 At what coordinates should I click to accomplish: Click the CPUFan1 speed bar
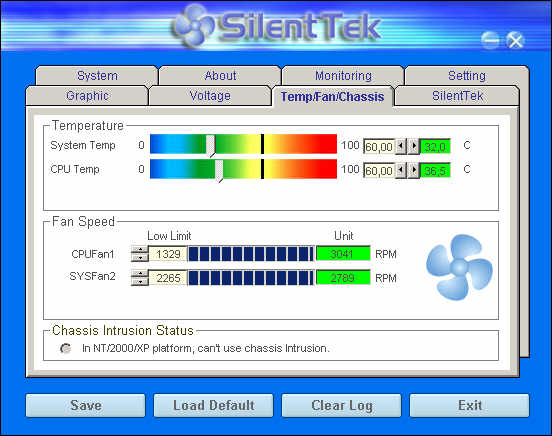coord(251,254)
